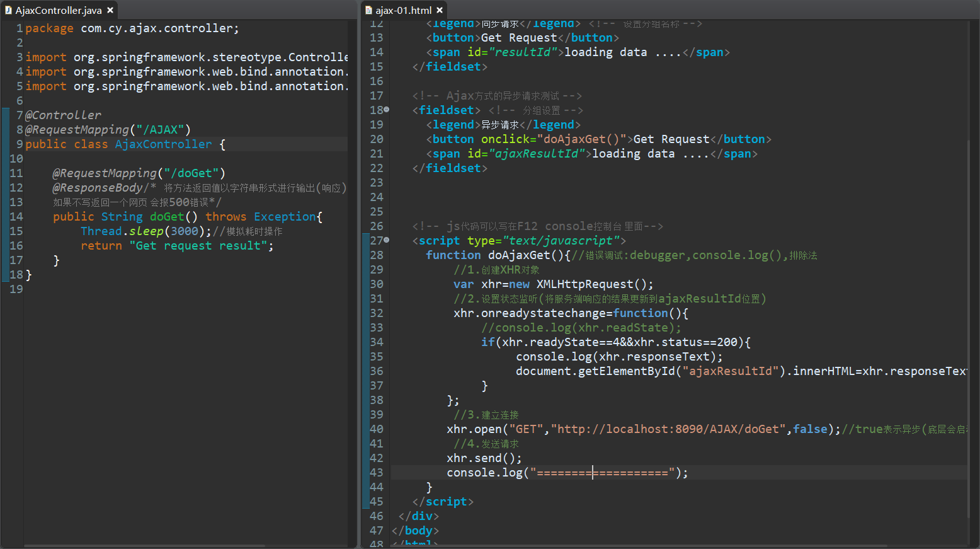
Task: Click the 'AjaxController' class name in the declaration
Action: tap(164, 144)
